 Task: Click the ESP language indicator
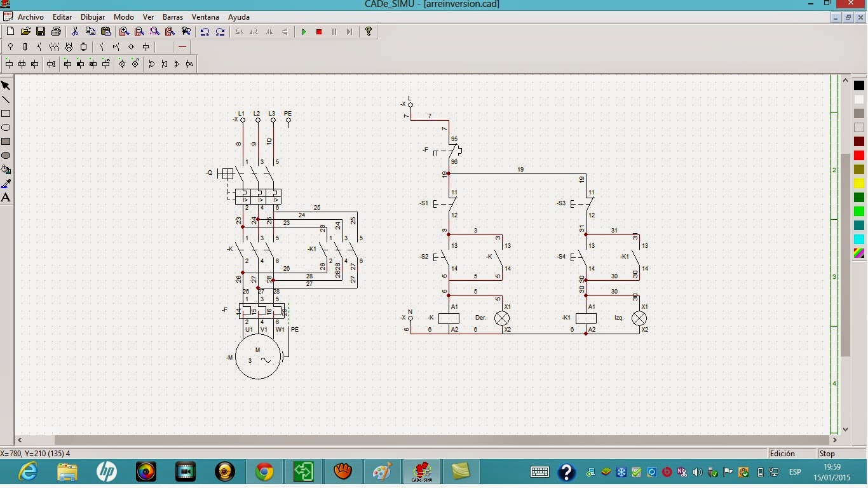(795, 472)
